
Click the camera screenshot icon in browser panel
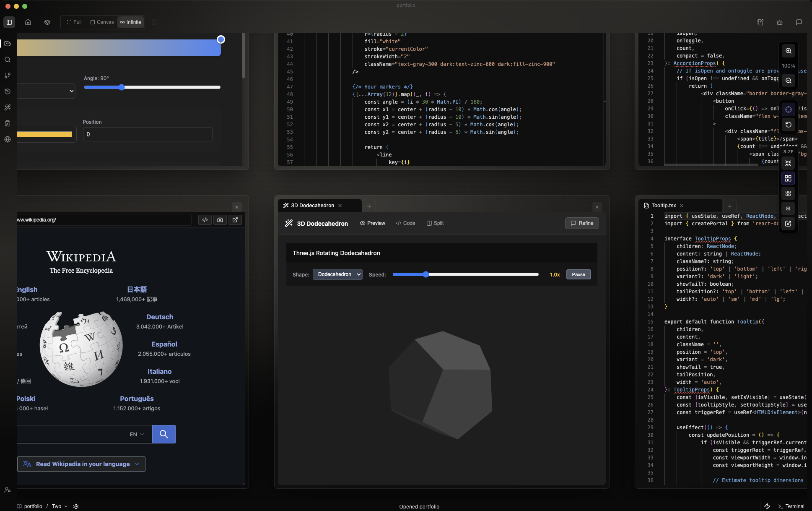(x=220, y=220)
